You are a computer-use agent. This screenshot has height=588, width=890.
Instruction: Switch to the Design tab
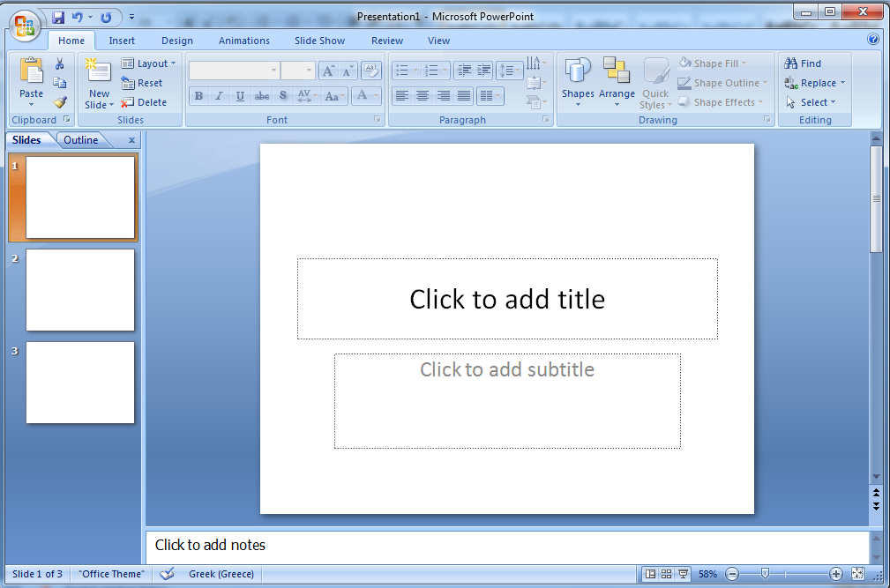(x=177, y=41)
